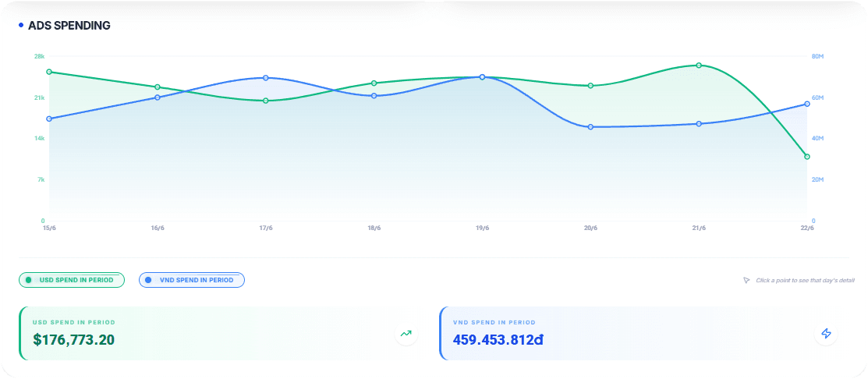Toggle the VND SPEND IN PERIOD legend pill
868x379 pixels.
click(192, 280)
